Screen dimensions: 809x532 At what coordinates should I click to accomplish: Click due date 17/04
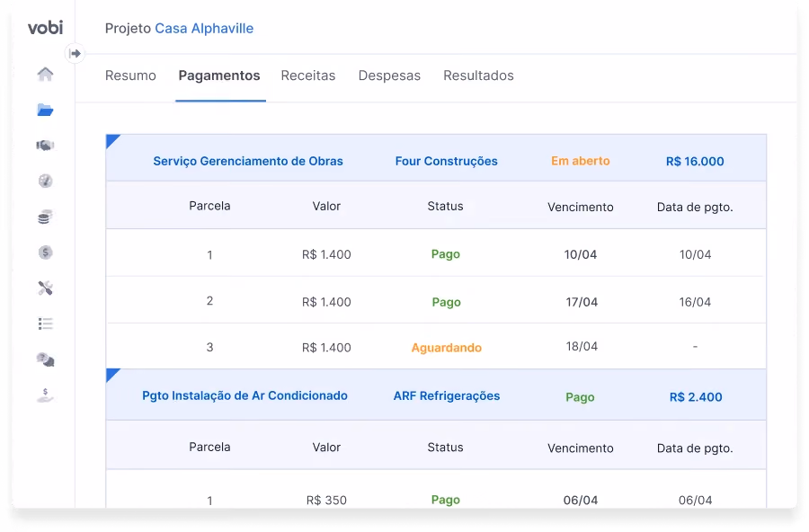click(582, 302)
